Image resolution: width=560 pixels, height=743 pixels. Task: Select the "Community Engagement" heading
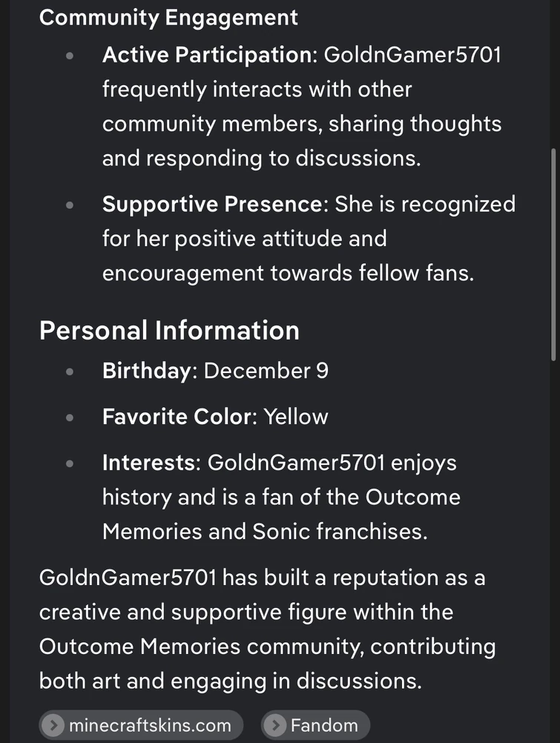(168, 17)
